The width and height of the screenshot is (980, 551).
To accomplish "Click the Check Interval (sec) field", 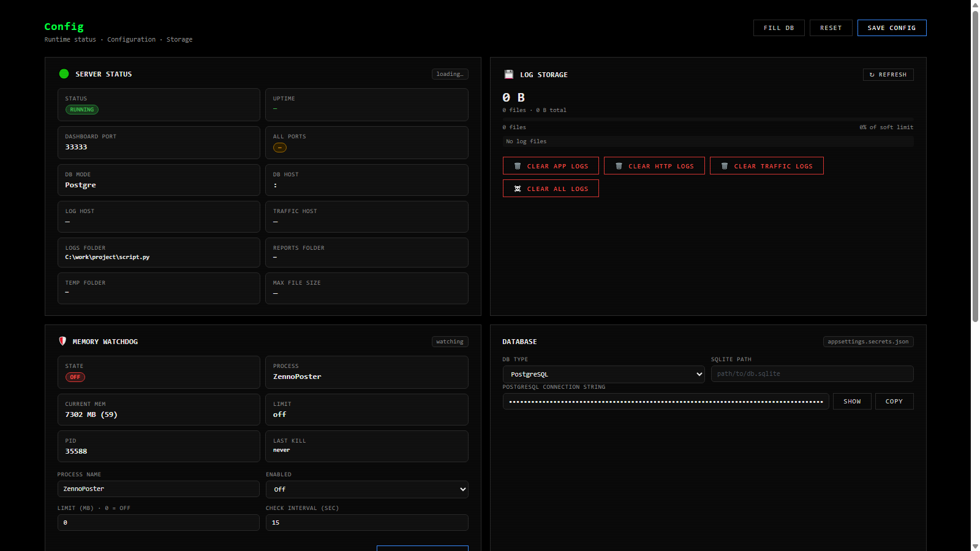I will pos(367,522).
